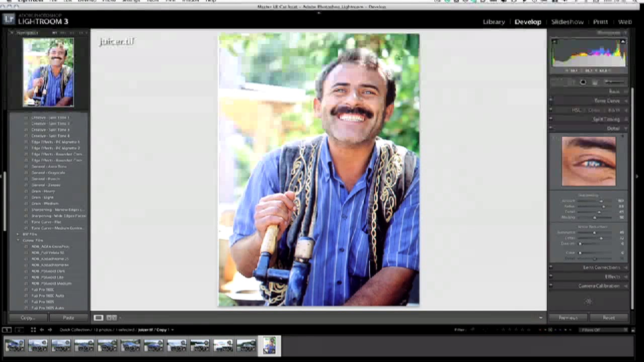
Task: Select the Crop Overlay tool
Action: (x=559, y=82)
